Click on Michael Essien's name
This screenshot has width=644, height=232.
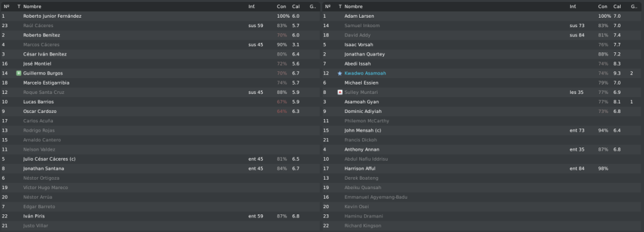click(362, 83)
